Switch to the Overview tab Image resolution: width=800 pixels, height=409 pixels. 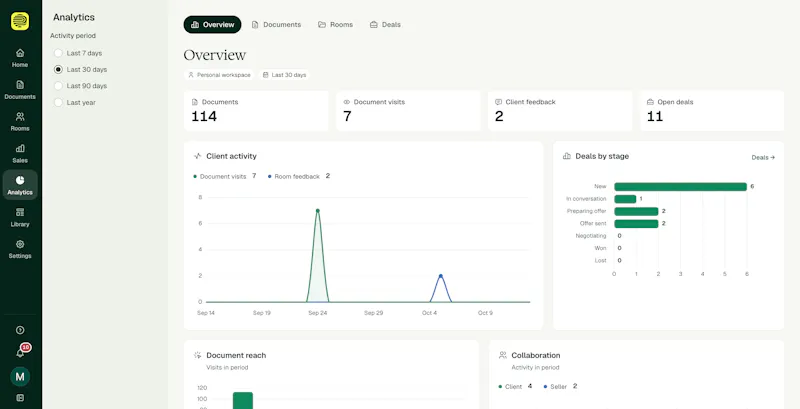click(212, 24)
